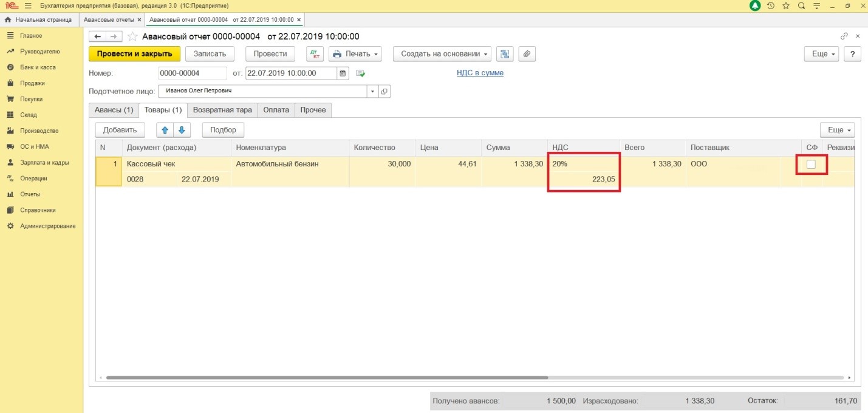Image resolution: width=868 pixels, height=413 pixels.
Task: Click into the Номер input field
Action: [x=192, y=73]
